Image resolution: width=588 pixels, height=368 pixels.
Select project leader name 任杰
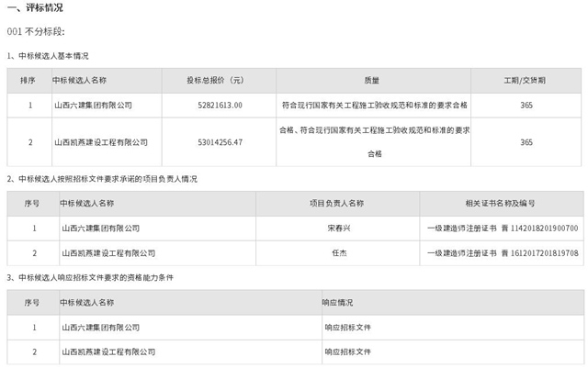339,253
